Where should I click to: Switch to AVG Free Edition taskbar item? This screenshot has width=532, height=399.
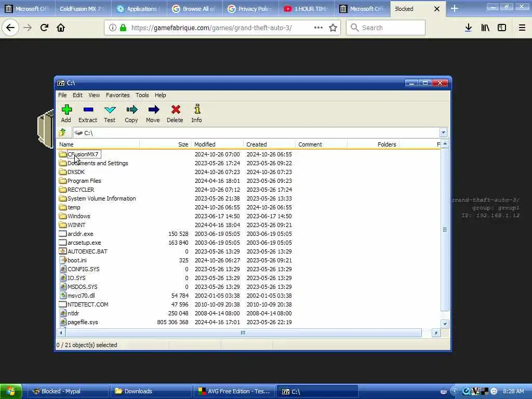(234, 391)
